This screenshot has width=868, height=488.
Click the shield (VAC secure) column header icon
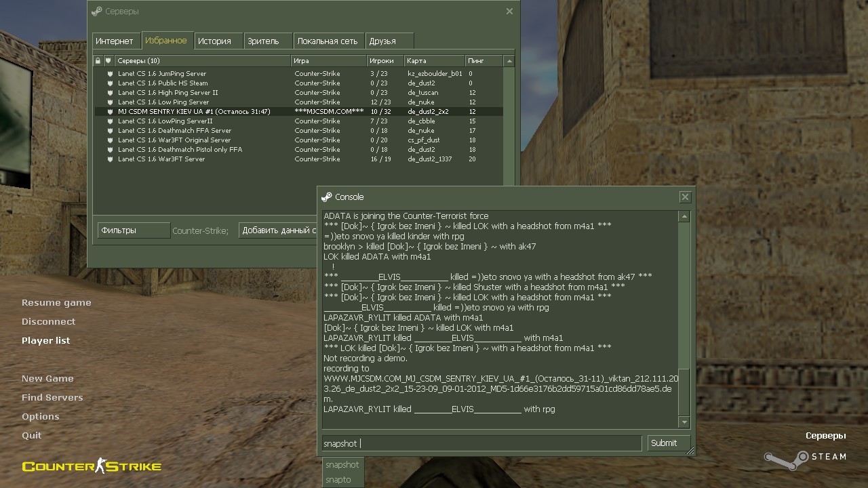(x=108, y=61)
